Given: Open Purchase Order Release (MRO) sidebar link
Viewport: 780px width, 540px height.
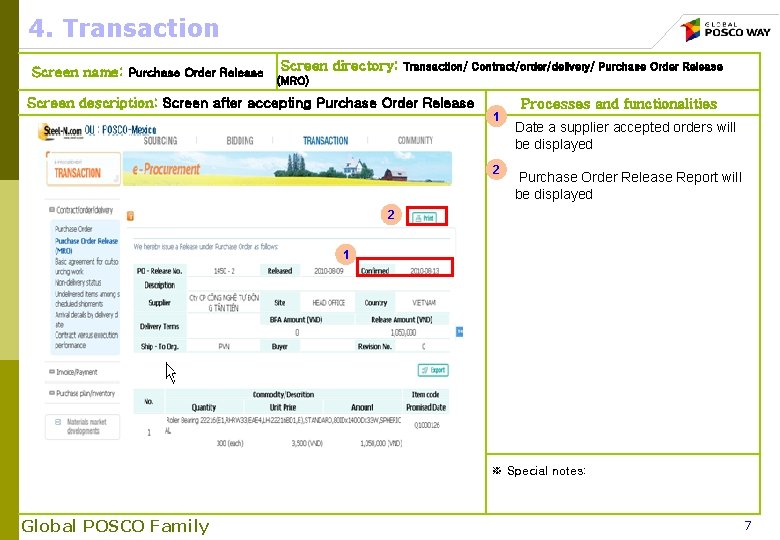Looking at the screenshot, I should (86, 246).
